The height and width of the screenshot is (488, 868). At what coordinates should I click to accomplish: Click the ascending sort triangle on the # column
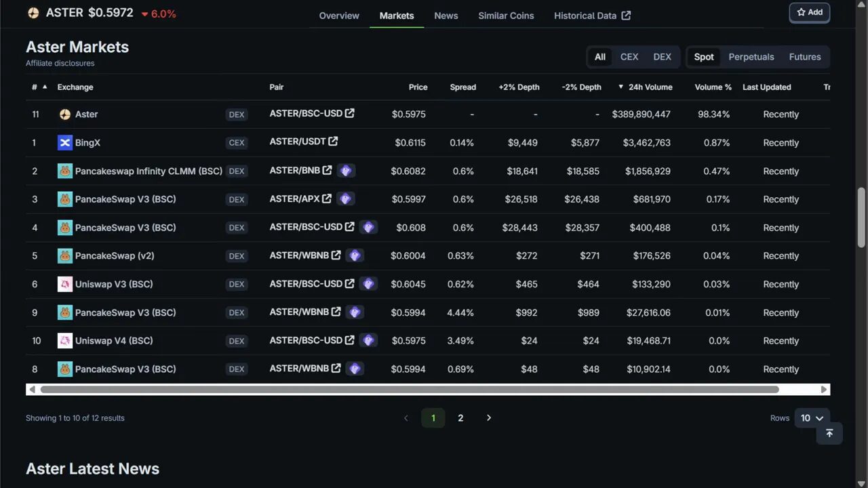tap(43, 85)
